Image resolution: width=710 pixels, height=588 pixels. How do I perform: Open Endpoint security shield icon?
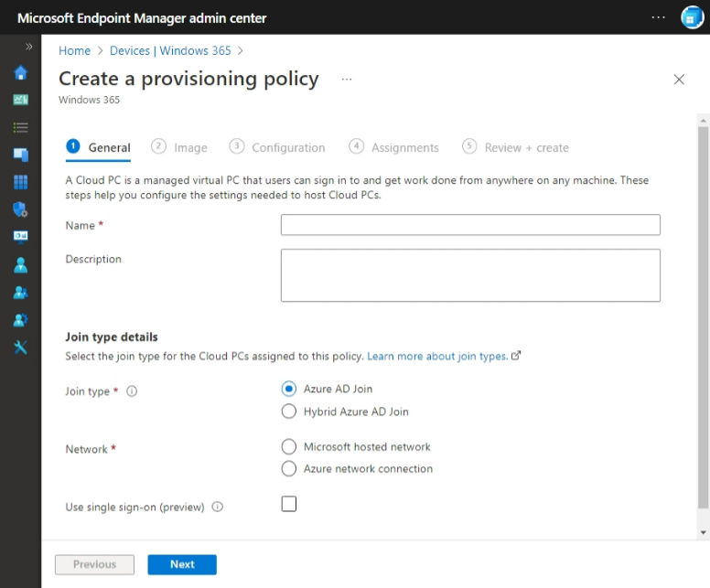pyautogui.click(x=20, y=209)
